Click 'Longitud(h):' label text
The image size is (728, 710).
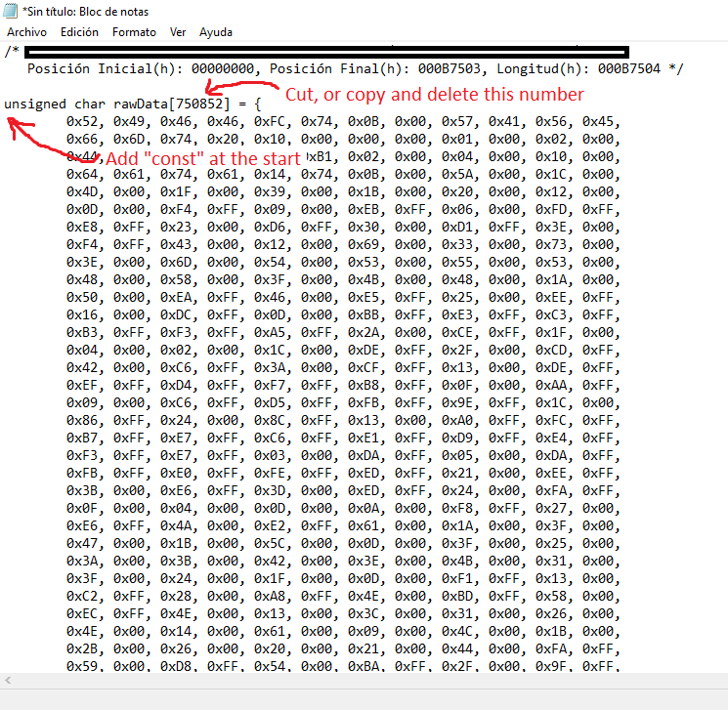(543, 68)
